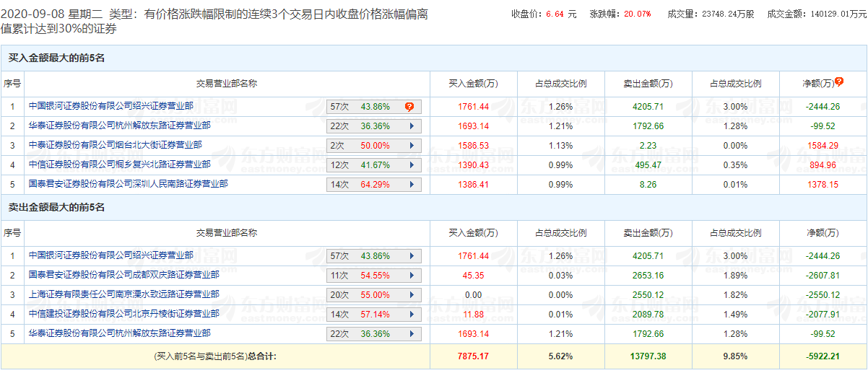Click the sell amount 2653.16
This screenshot has height=373, width=868.
tap(648, 276)
